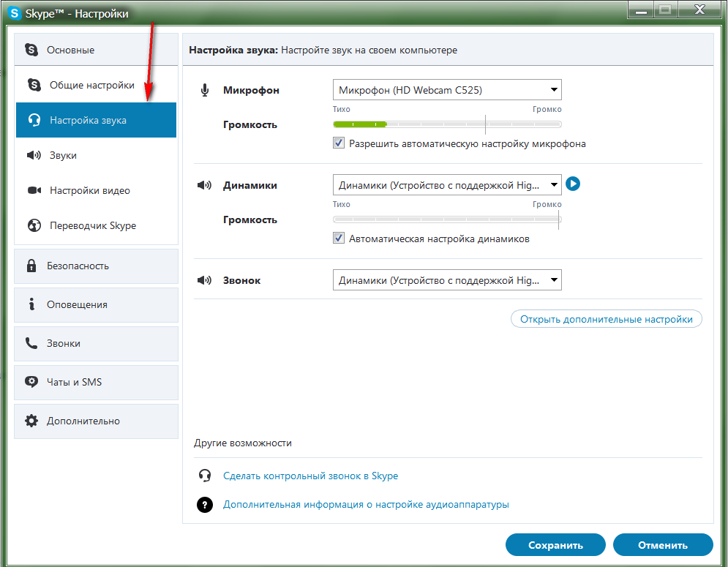Expand the Оповещения section

(96, 304)
